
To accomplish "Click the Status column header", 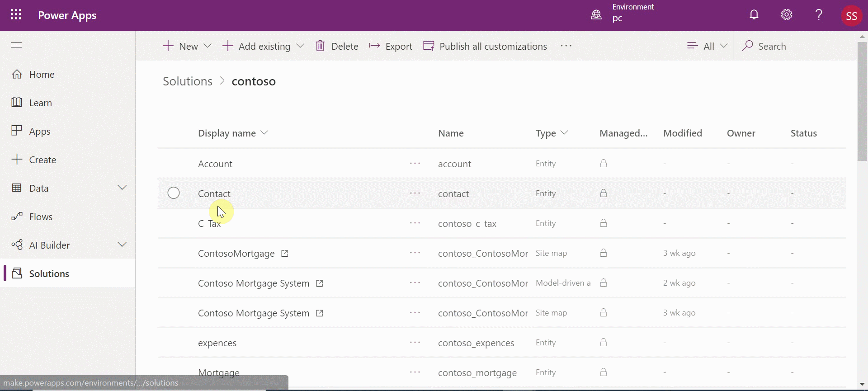I will click(804, 133).
